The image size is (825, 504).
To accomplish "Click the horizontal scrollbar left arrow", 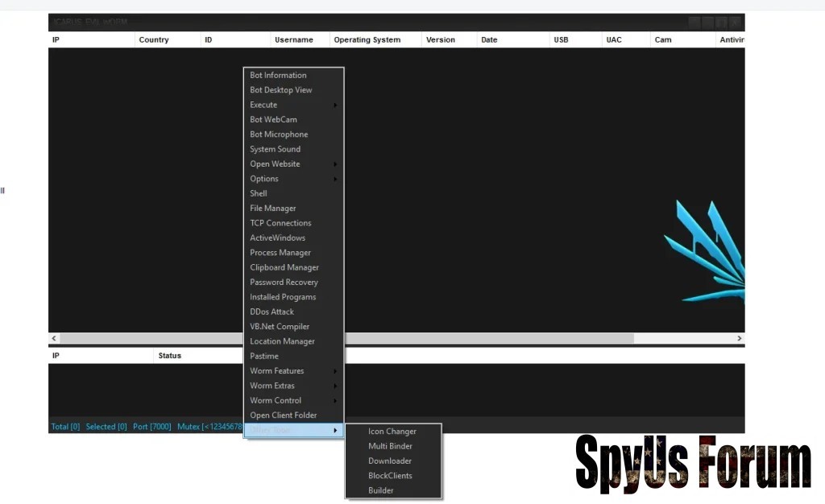I will (54, 339).
